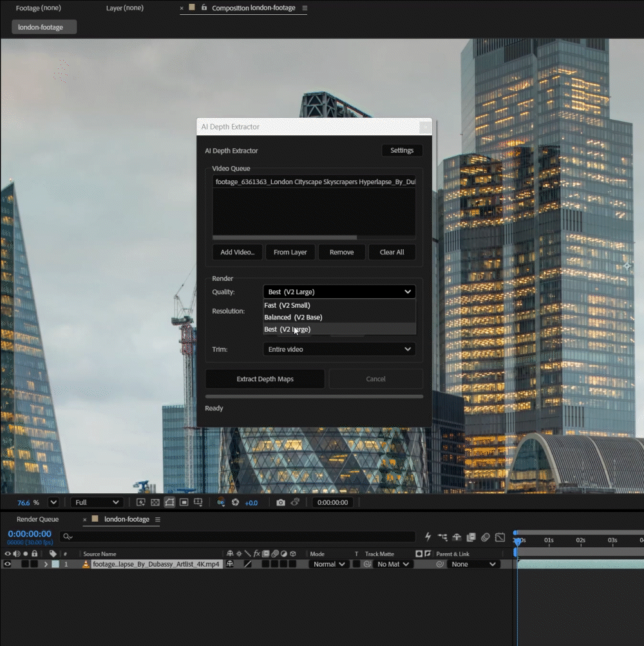644x646 pixels.
Task: Toggle the solo switch for layer 1
Action: click(x=26, y=564)
